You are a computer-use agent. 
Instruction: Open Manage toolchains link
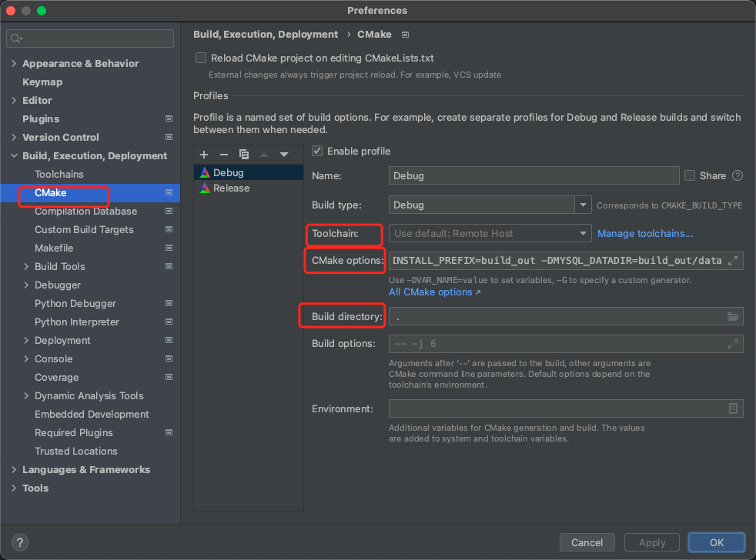coord(645,233)
